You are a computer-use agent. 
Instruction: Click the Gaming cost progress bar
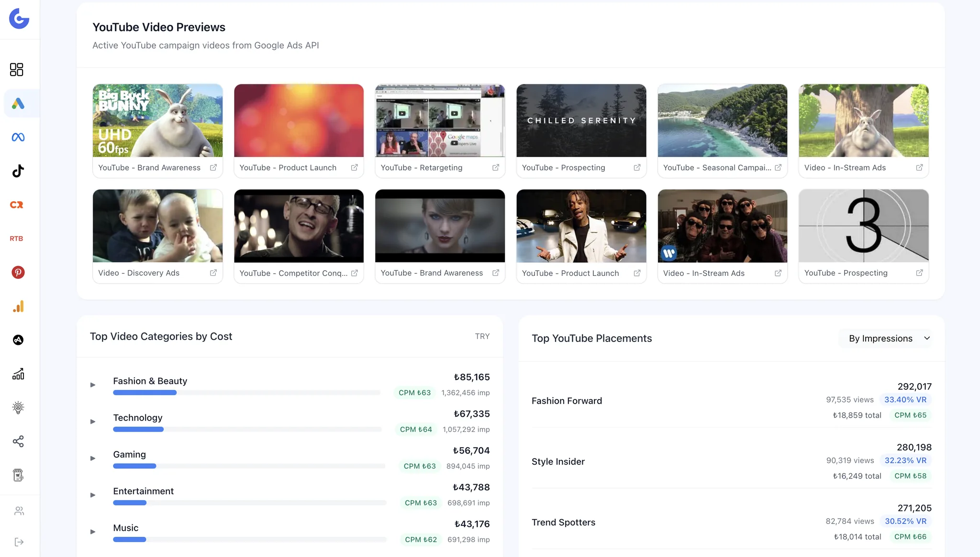(x=249, y=466)
